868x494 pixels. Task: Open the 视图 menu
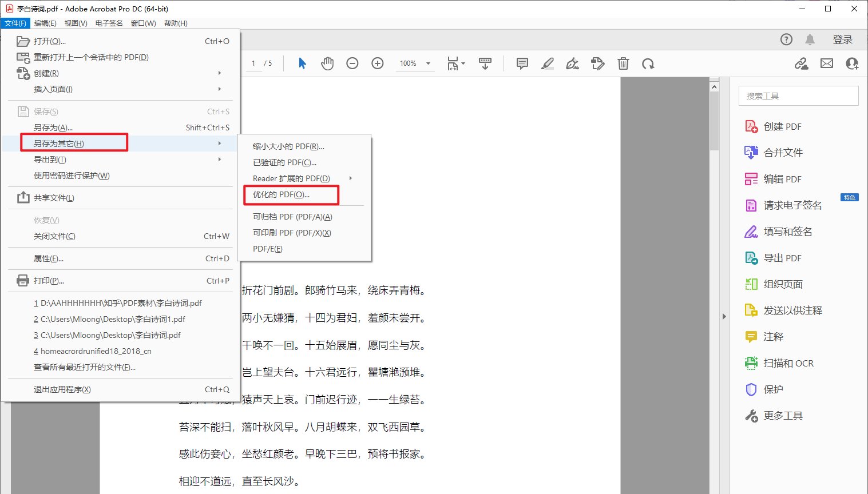click(76, 23)
